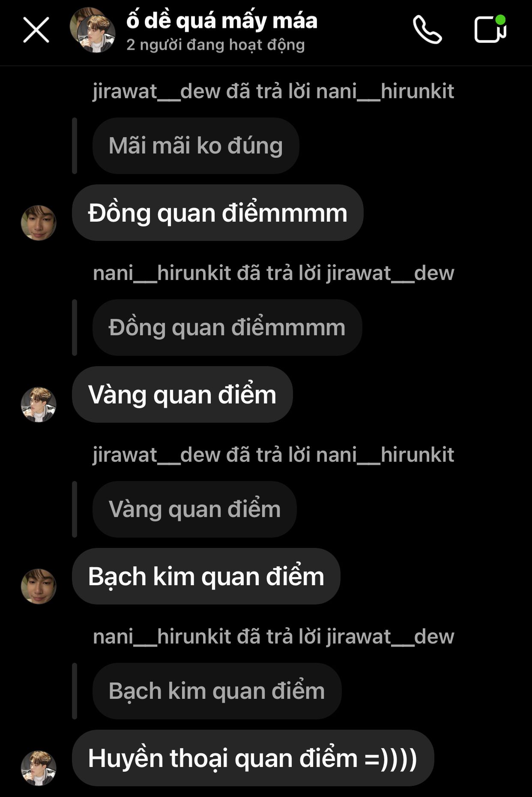
Task: Tap first 'jirawat__dew đã trả lời nani__hirunkit' label
Action: 273,91
